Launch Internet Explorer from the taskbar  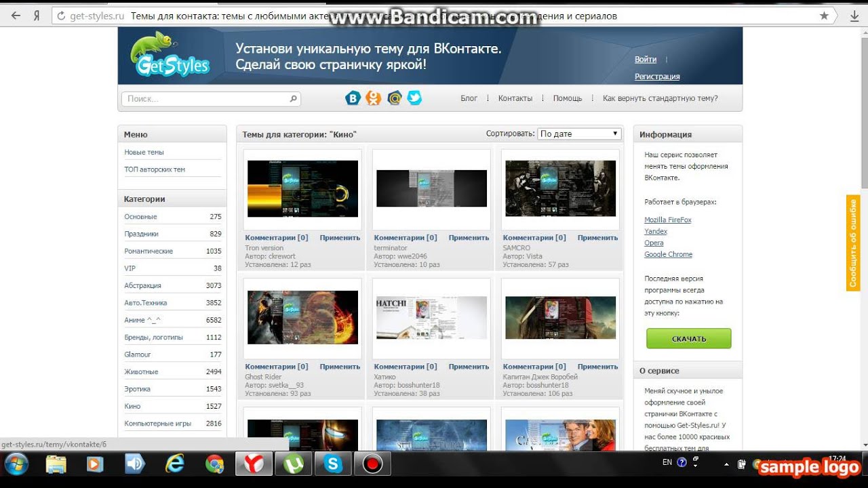[175, 464]
